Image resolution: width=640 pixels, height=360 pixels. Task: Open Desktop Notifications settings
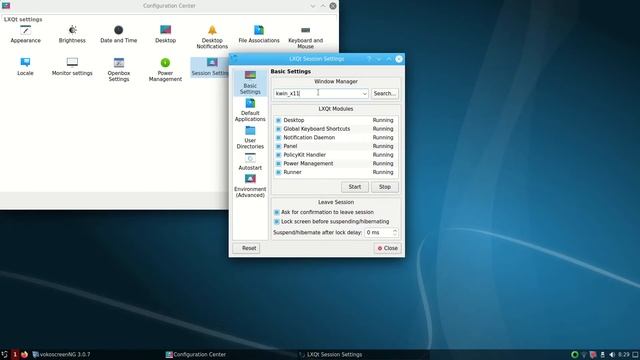tap(212, 37)
